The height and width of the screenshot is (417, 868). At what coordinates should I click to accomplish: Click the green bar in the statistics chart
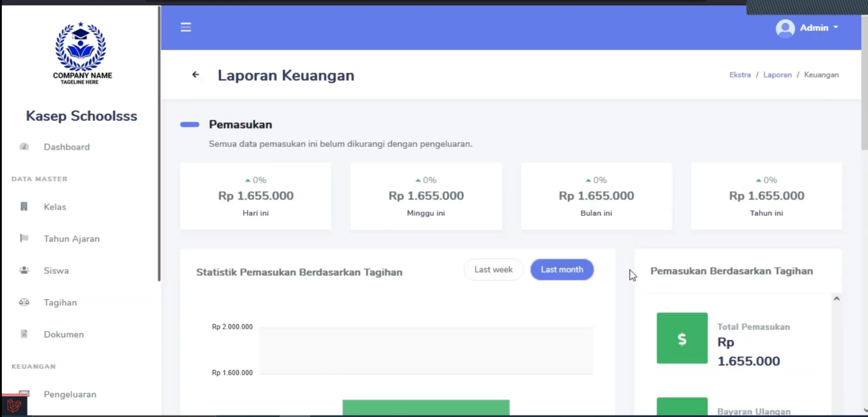click(426, 407)
